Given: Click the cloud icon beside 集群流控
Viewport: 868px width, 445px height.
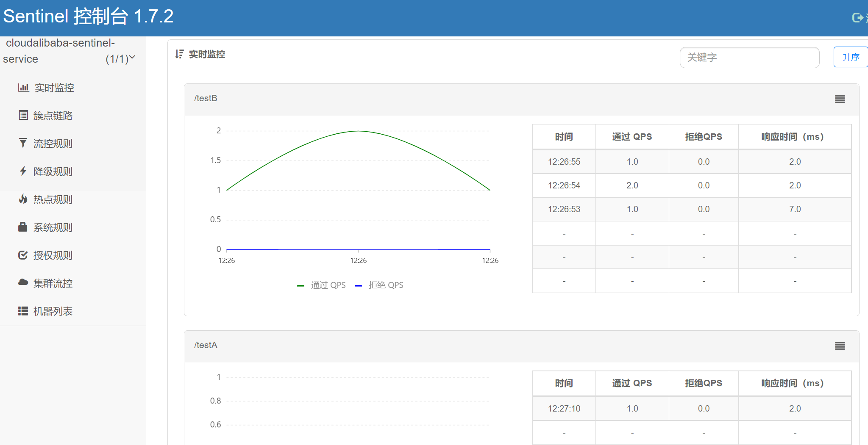Looking at the screenshot, I should (23, 282).
